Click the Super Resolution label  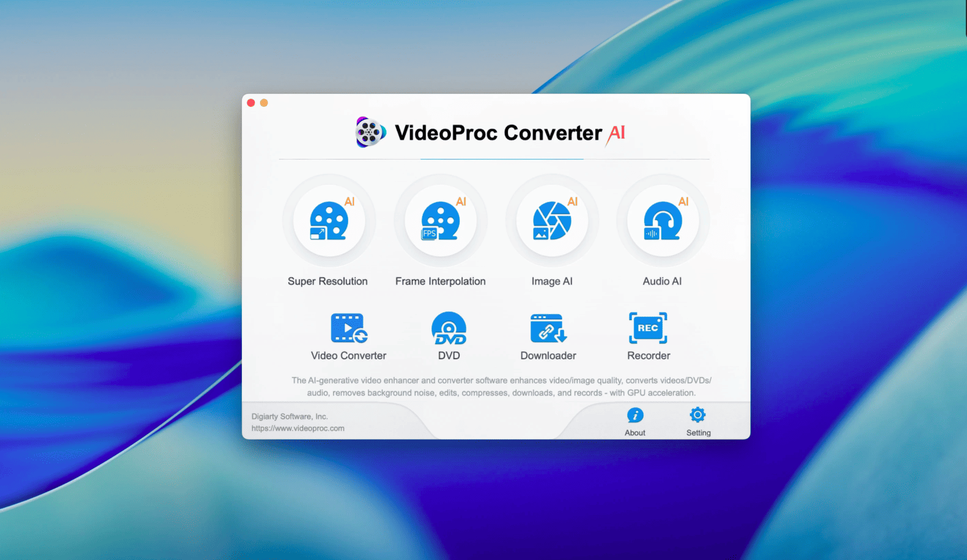click(328, 281)
